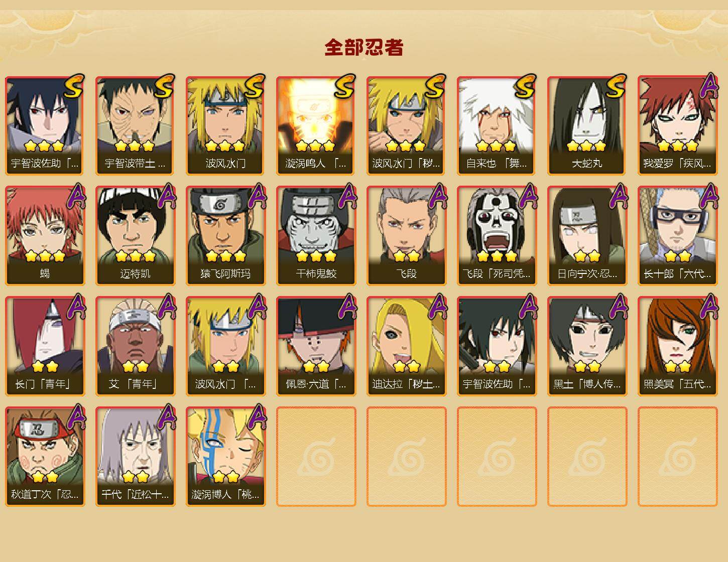Image resolution: width=728 pixels, height=562 pixels.
Task: Select the 猿飞阿斯玛 card
Action: click(x=225, y=236)
